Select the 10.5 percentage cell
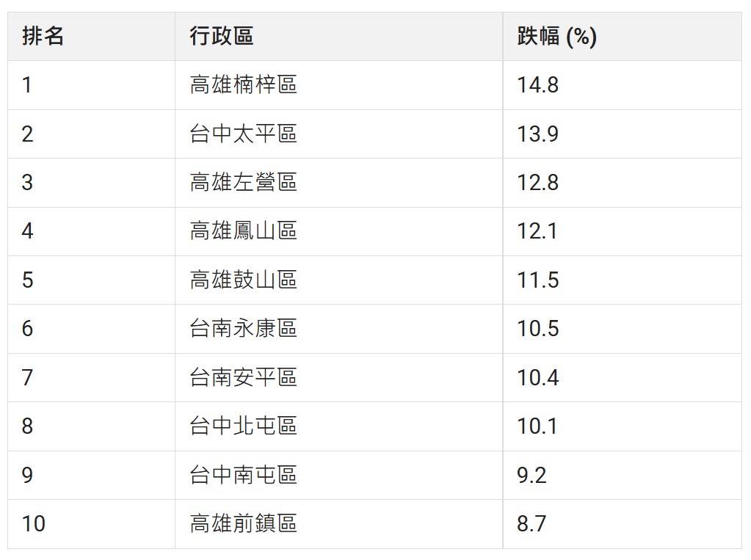Image resolution: width=751 pixels, height=560 pixels. click(537, 328)
